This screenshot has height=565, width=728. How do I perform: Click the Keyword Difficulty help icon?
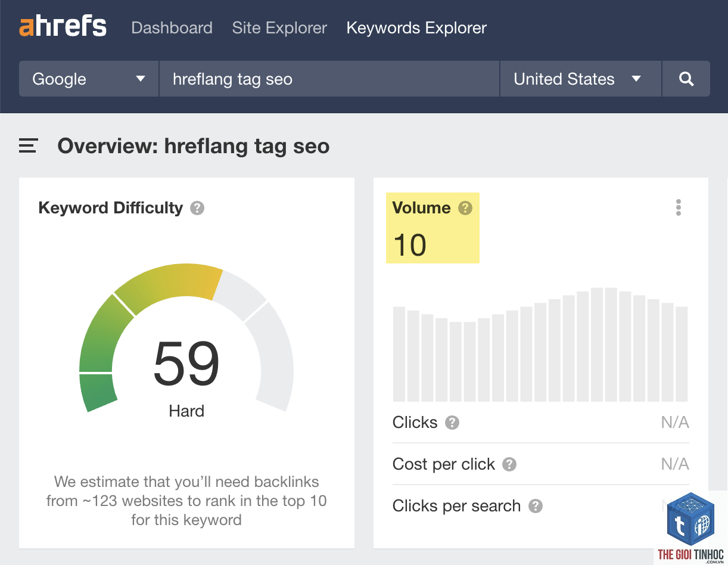point(197,209)
